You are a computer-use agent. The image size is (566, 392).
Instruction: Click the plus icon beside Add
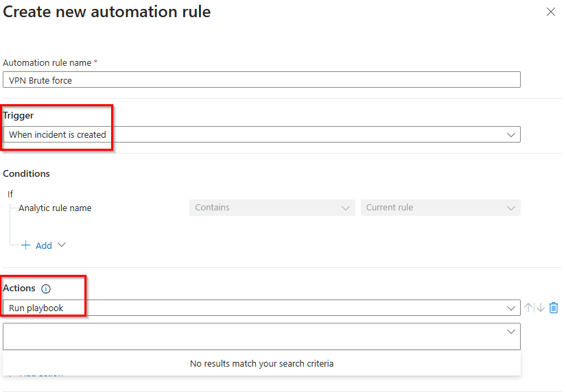tap(25, 245)
